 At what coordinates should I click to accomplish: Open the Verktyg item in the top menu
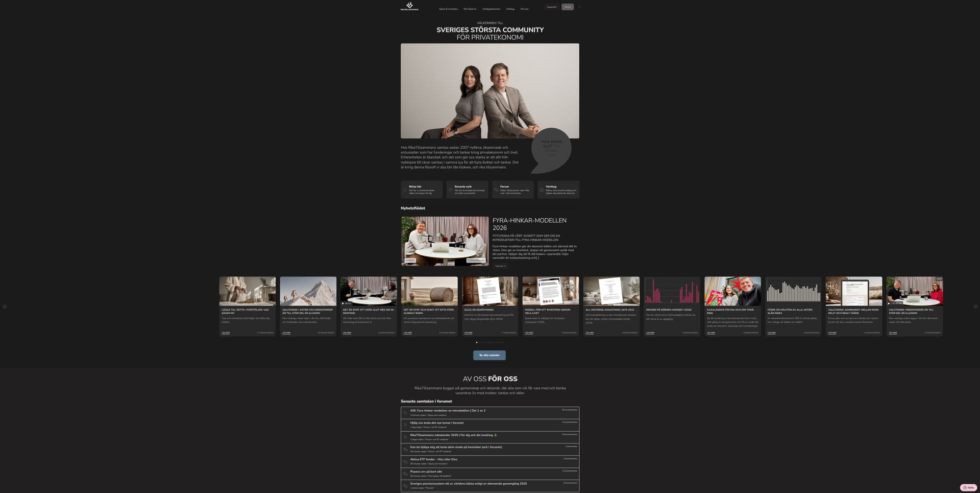510,9
